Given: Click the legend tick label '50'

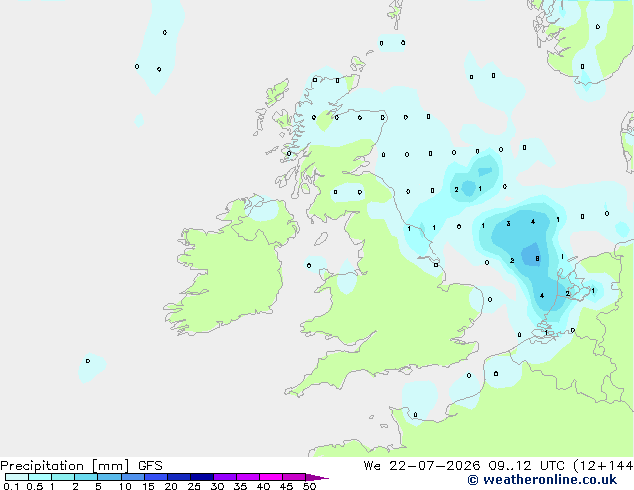Looking at the screenshot, I should click(309, 486).
